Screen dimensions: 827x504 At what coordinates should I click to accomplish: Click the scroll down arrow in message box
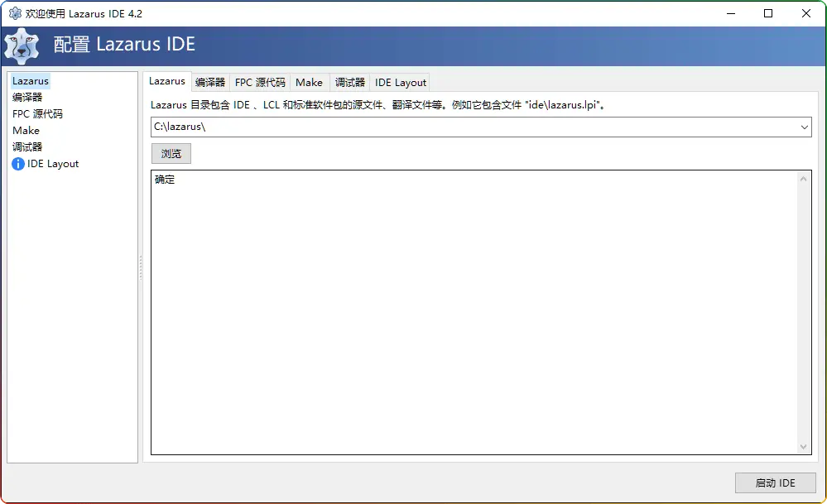tap(803, 447)
